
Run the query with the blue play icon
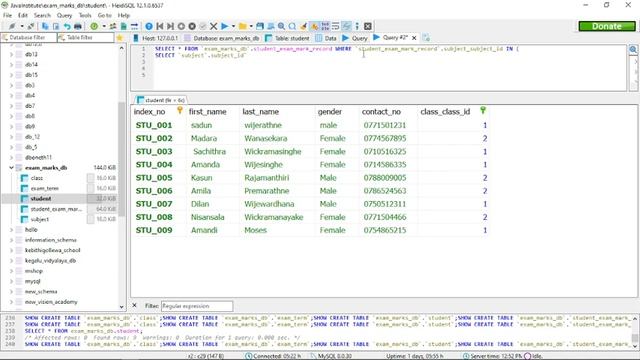click(x=224, y=26)
